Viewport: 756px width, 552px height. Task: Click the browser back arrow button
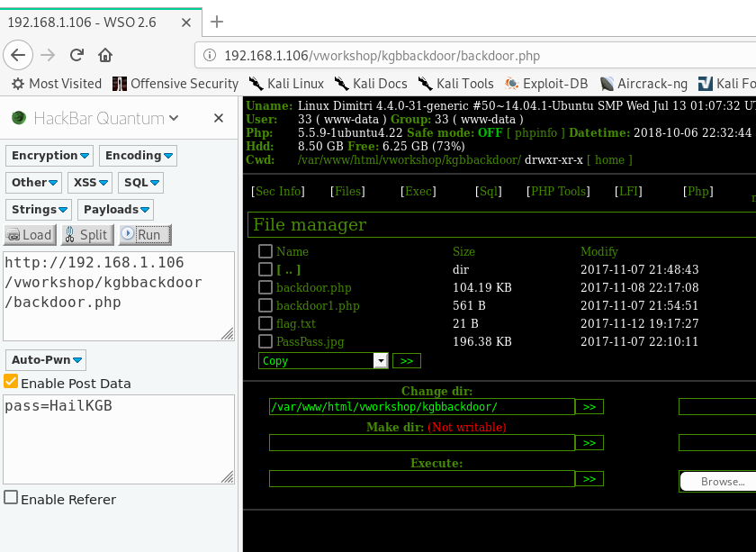click(17, 55)
